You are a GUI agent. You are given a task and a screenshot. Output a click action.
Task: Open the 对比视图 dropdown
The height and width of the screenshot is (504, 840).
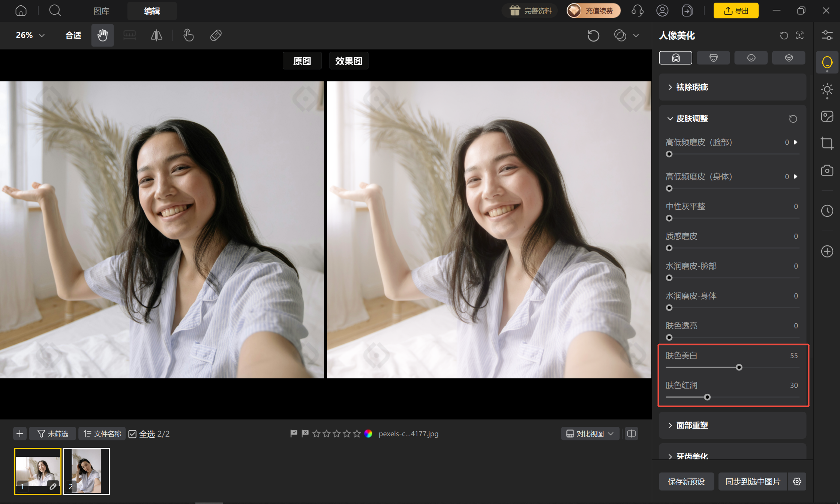590,433
